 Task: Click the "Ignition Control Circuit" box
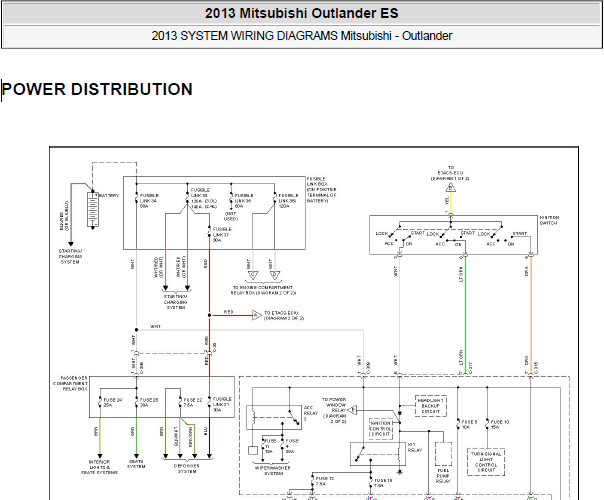click(381, 428)
